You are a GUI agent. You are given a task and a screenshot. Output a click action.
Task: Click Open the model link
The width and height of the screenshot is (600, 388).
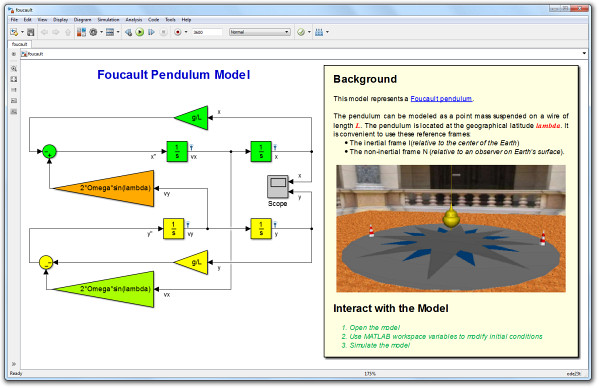coord(375,328)
